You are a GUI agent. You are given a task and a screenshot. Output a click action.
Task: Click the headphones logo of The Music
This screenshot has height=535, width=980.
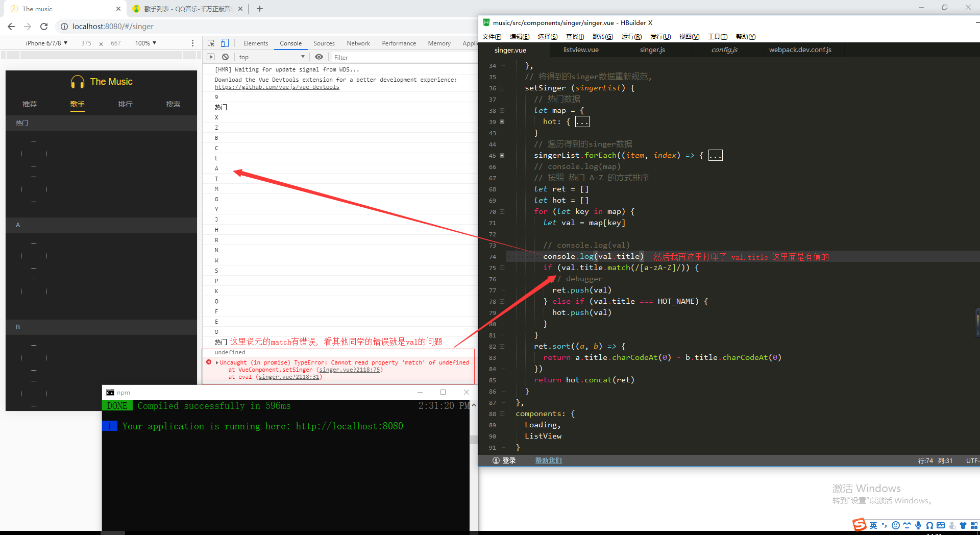[78, 82]
